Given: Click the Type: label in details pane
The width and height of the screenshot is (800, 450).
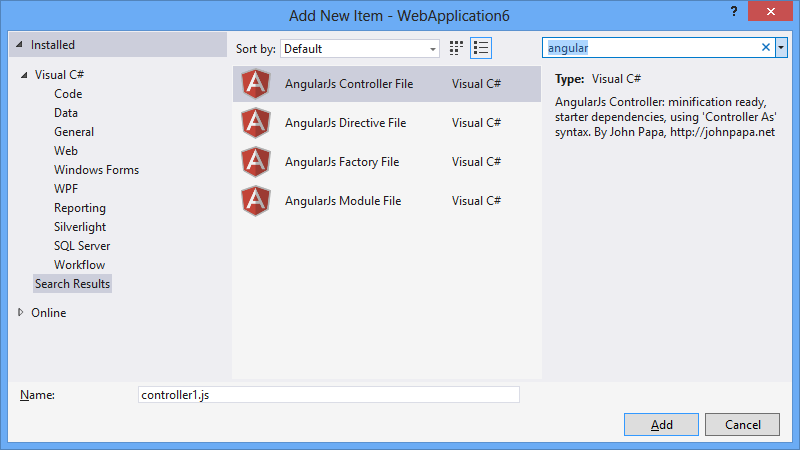Looking at the screenshot, I should [x=569, y=79].
